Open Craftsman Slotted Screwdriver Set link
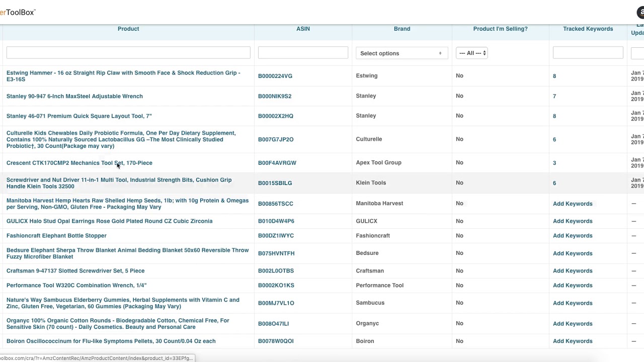 click(75, 270)
